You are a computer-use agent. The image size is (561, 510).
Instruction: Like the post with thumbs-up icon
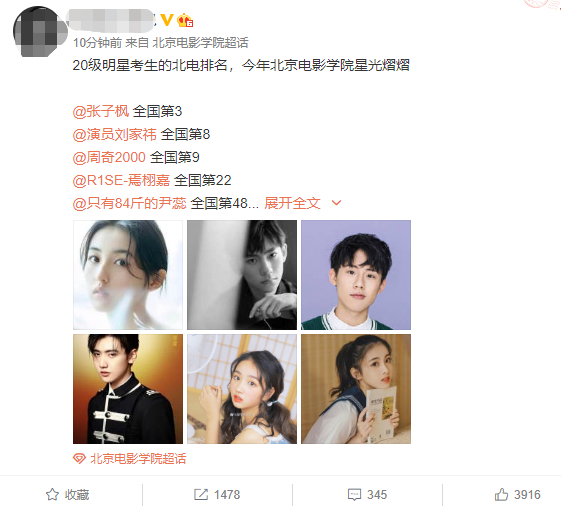click(x=501, y=494)
